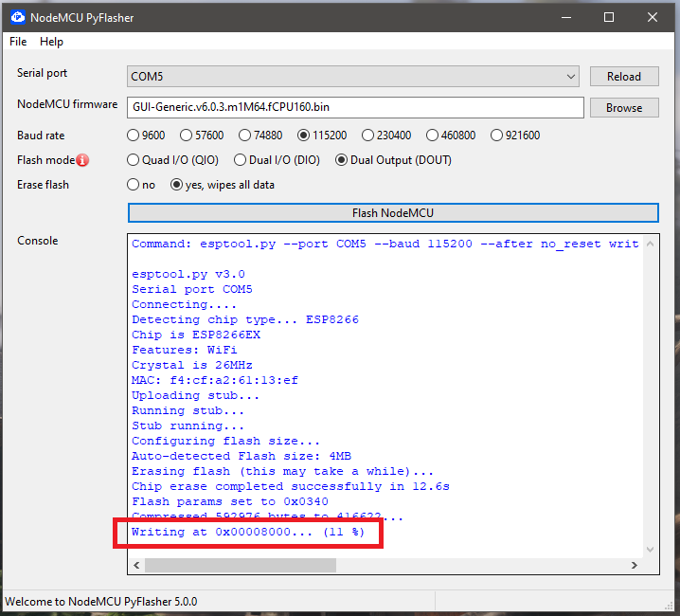Click 'Detecting chip type... ESP8266' line
This screenshot has height=616, width=680.
coord(245,320)
